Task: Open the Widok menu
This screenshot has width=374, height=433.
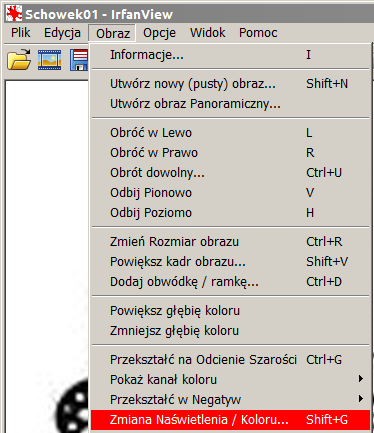Action: 208,33
